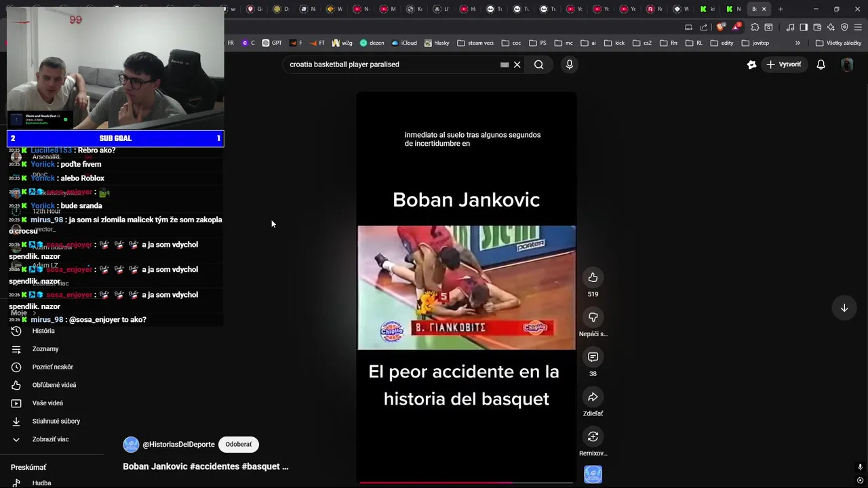The height and width of the screenshot is (488, 868).
Task: Toggle the browser sidebar panel
Action: (804, 27)
